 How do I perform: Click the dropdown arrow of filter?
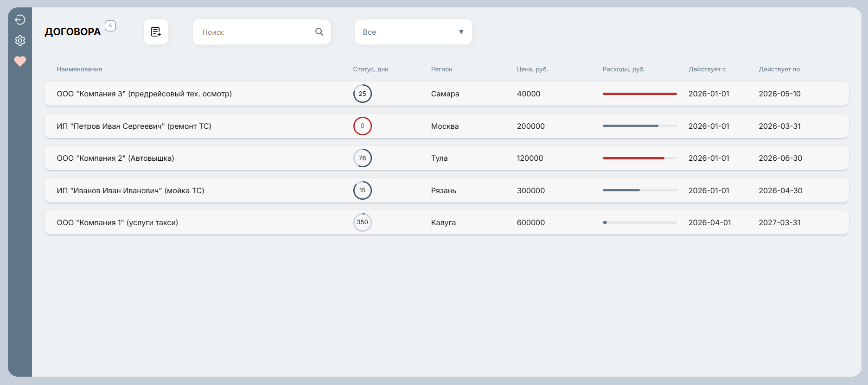[x=461, y=32]
